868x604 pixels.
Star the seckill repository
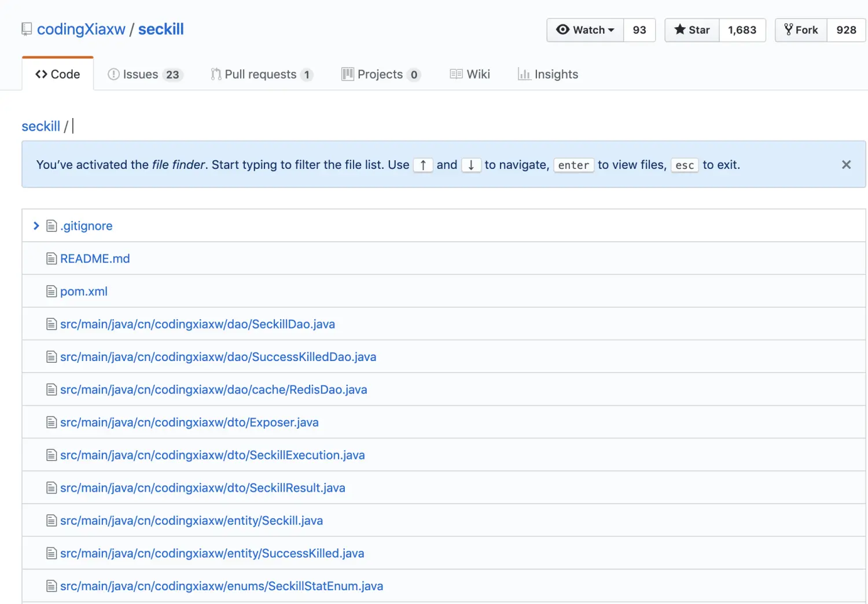(692, 30)
